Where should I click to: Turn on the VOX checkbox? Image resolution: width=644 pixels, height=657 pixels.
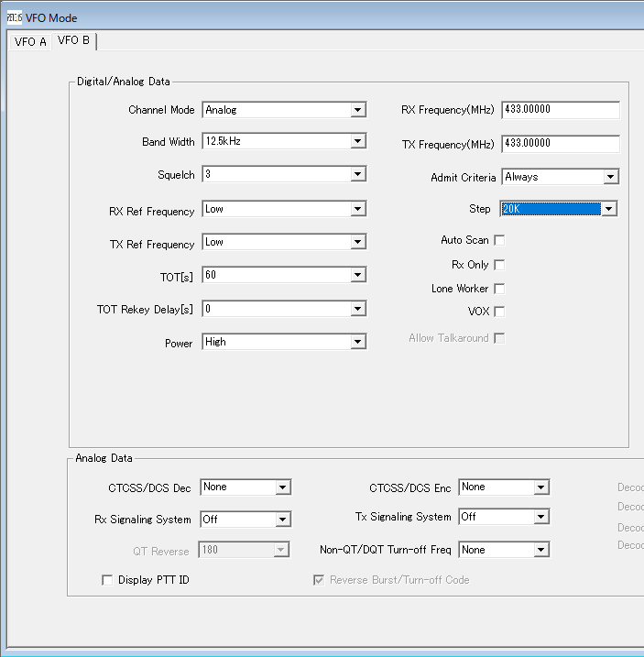499,312
